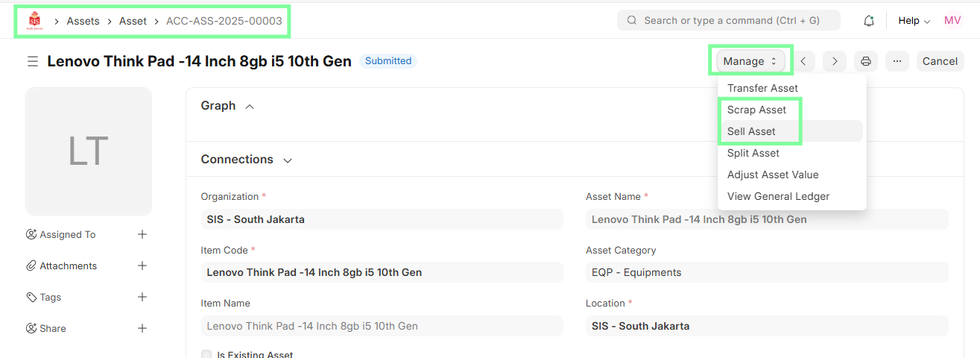
Task: Click the SIS logo home icon
Action: pyautogui.click(x=34, y=21)
